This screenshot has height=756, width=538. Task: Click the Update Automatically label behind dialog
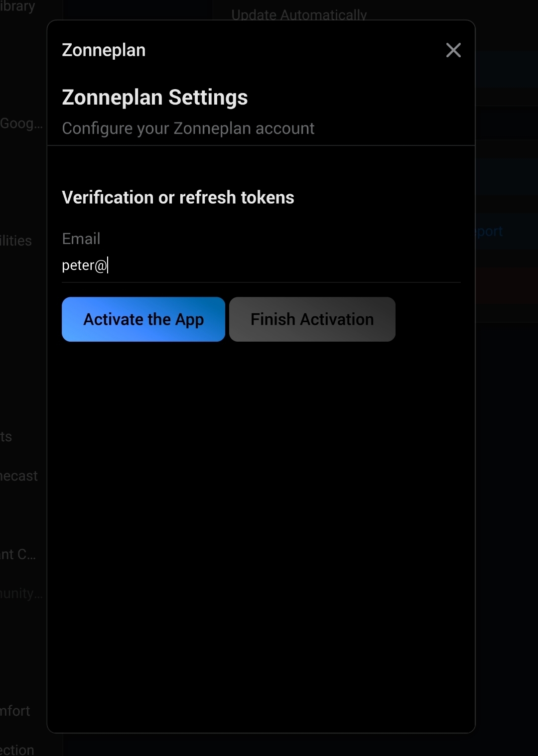tap(299, 14)
